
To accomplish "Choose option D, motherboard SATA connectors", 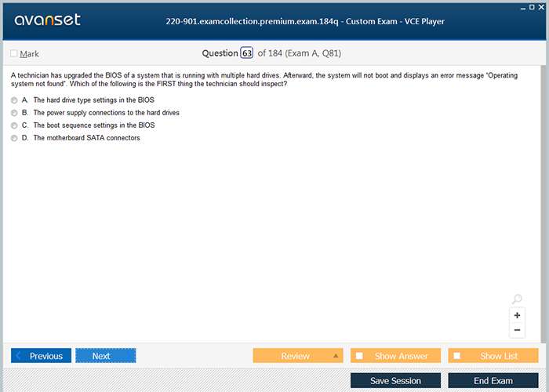I will pyautogui.click(x=14, y=138).
